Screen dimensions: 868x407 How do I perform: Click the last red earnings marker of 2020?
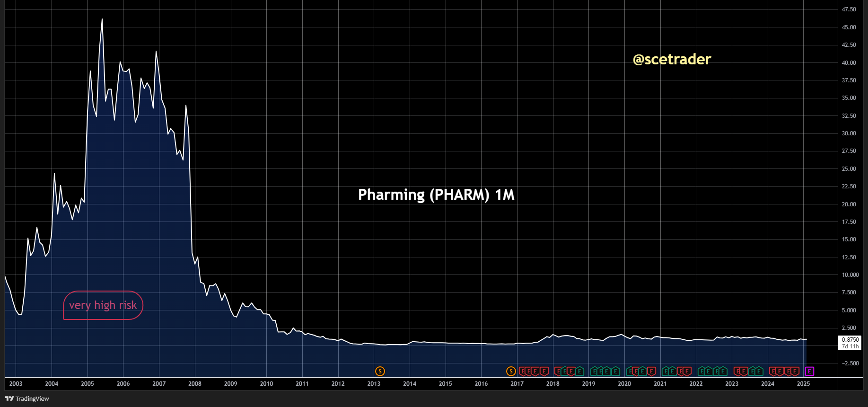[x=651, y=372]
